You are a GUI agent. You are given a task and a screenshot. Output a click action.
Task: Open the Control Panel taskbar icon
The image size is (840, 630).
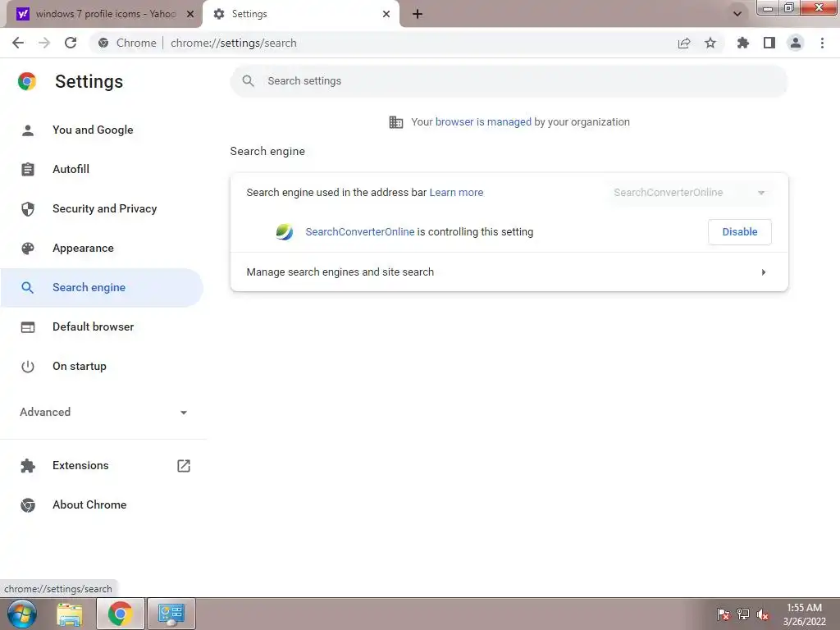[x=171, y=614]
